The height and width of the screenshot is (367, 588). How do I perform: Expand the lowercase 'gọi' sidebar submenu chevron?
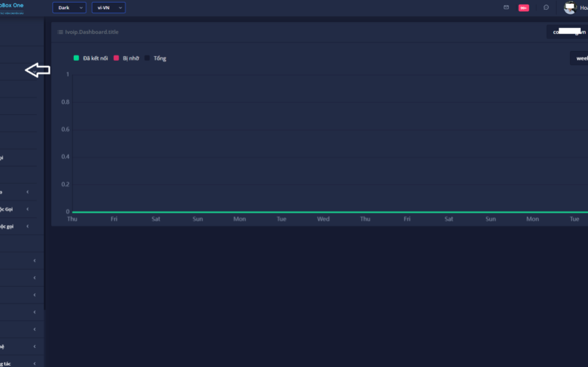coord(27,226)
